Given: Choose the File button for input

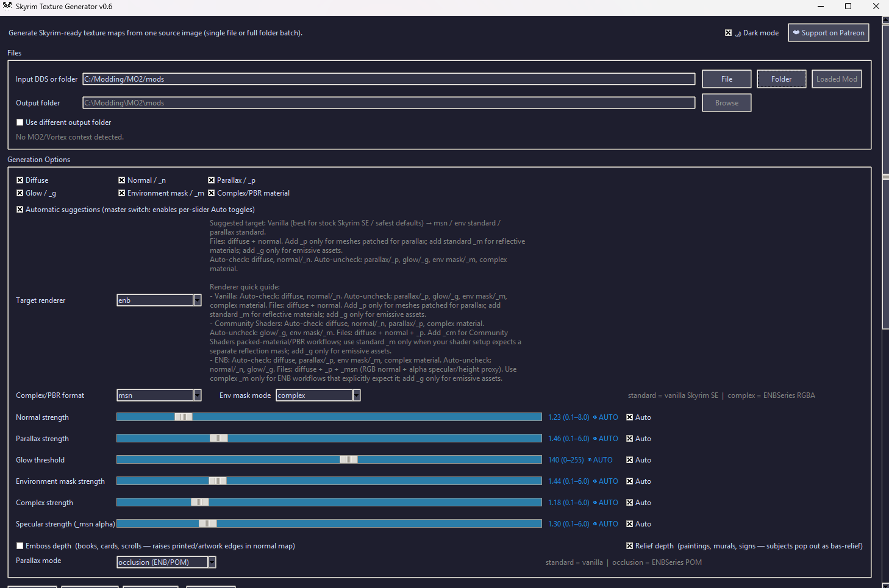Looking at the screenshot, I should (x=727, y=79).
